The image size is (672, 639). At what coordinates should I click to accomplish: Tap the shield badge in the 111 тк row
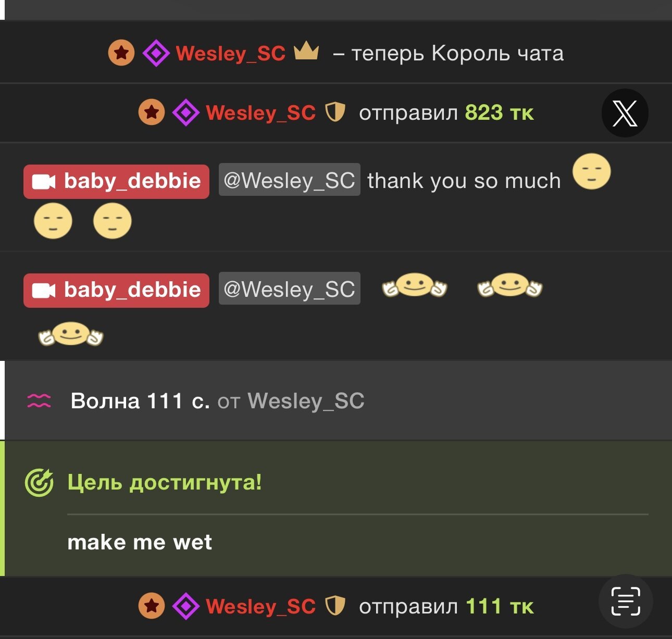[335, 606]
